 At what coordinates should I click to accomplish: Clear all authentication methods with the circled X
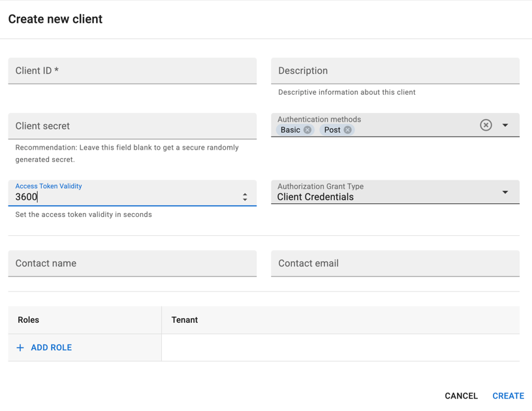tap(486, 125)
